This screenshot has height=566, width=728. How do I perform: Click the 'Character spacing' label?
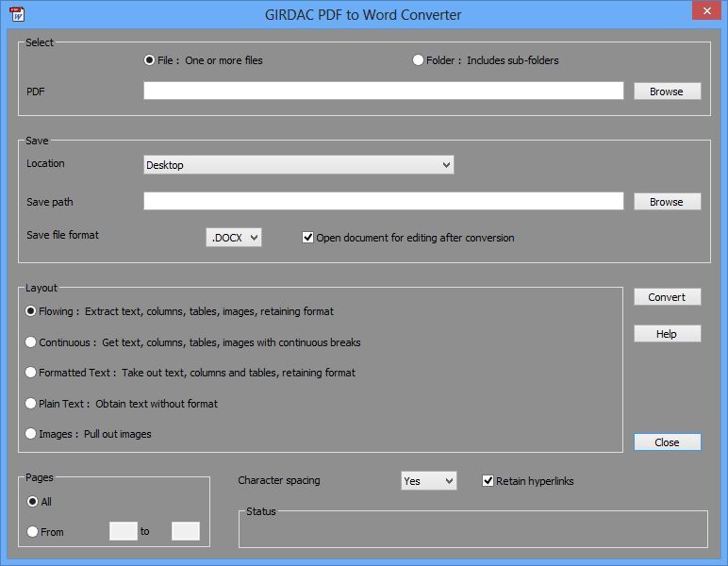(x=279, y=480)
